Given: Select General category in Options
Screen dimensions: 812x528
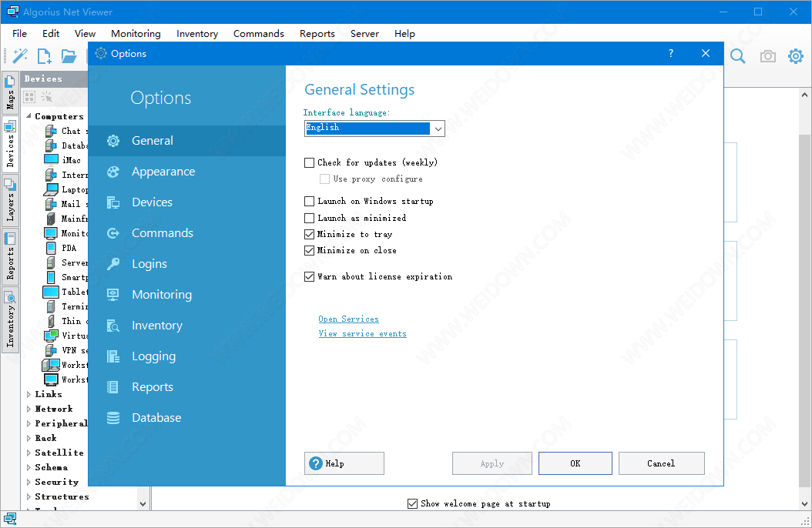Looking at the screenshot, I should click(x=187, y=141).
